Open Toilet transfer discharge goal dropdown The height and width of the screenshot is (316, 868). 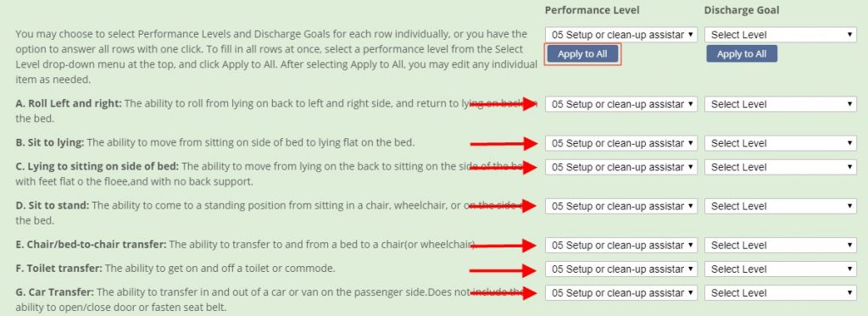pos(781,269)
